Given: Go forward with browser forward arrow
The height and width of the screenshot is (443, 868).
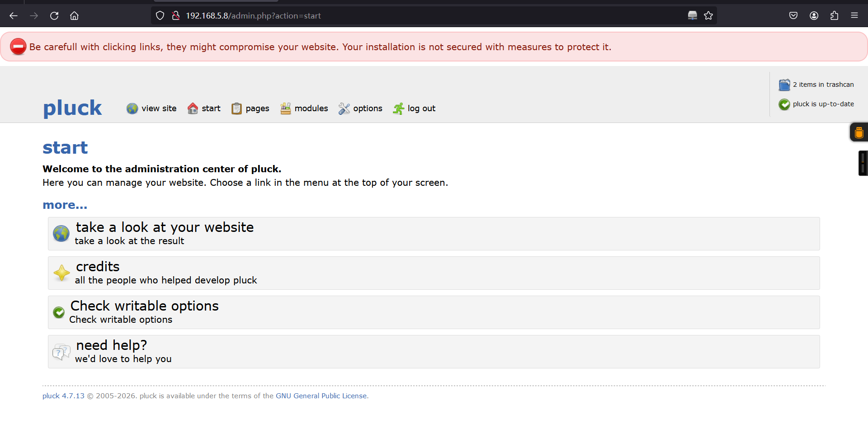Looking at the screenshot, I should click(x=34, y=16).
